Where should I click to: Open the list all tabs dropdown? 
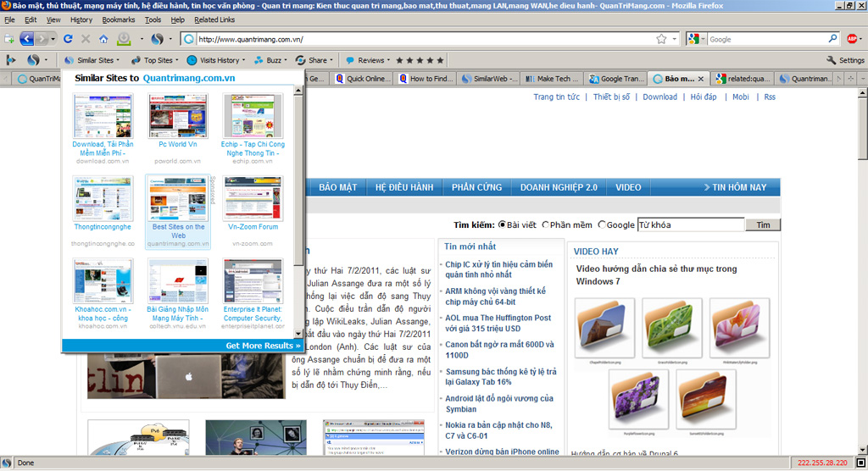(862, 79)
